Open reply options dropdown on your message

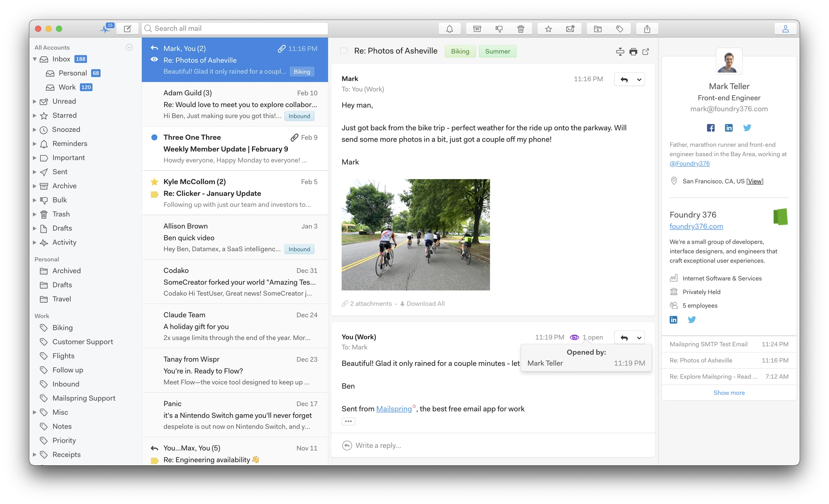click(x=639, y=337)
